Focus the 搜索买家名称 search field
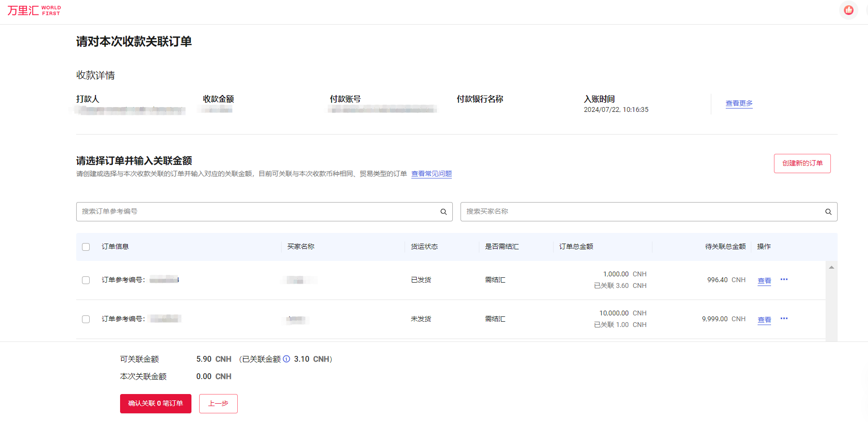The width and height of the screenshot is (868, 422). click(641, 212)
